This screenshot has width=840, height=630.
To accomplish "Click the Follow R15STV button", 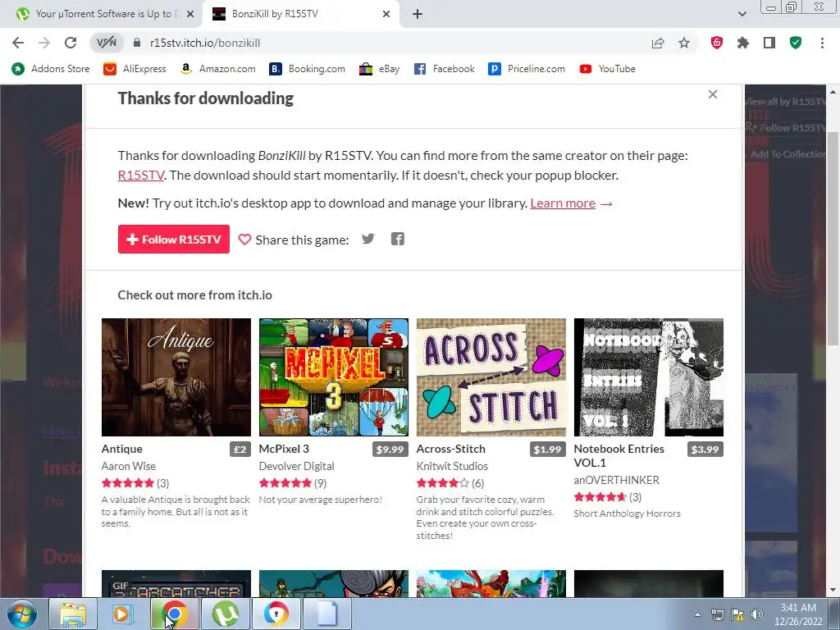I will point(174,239).
